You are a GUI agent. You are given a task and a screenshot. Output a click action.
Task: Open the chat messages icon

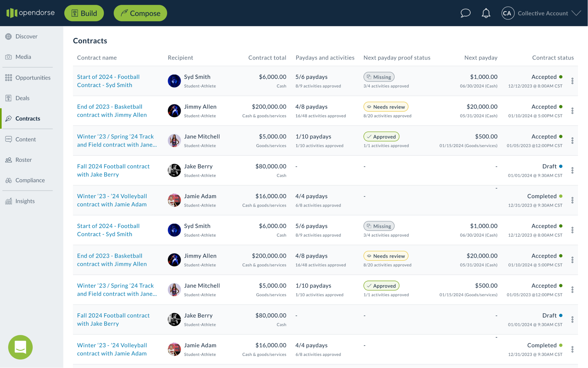coord(465,13)
